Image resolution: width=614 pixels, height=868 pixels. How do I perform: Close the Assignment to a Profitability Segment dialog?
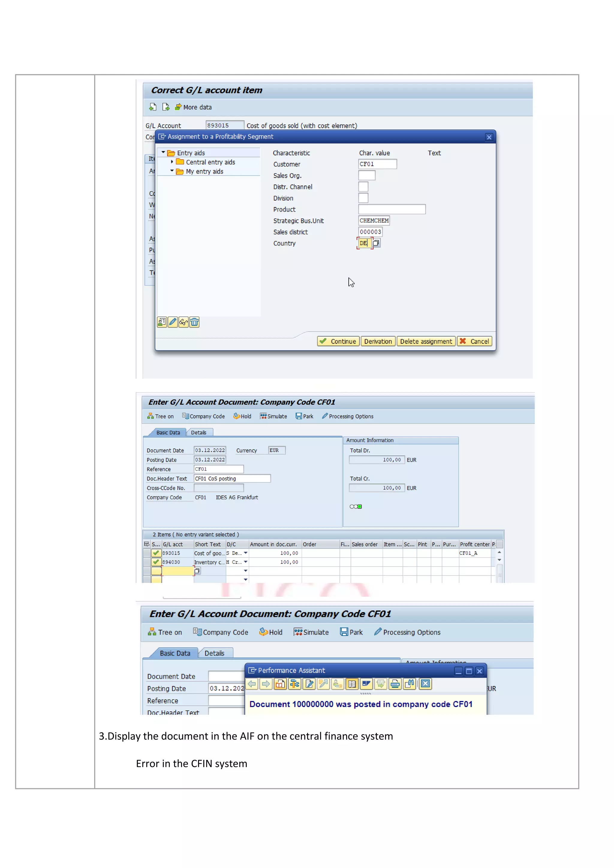pos(489,137)
